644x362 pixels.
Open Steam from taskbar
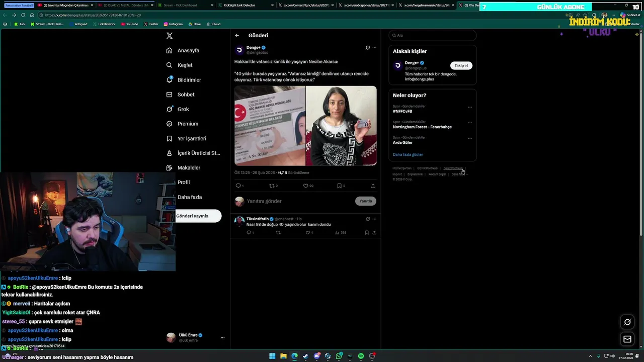point(305,356)
